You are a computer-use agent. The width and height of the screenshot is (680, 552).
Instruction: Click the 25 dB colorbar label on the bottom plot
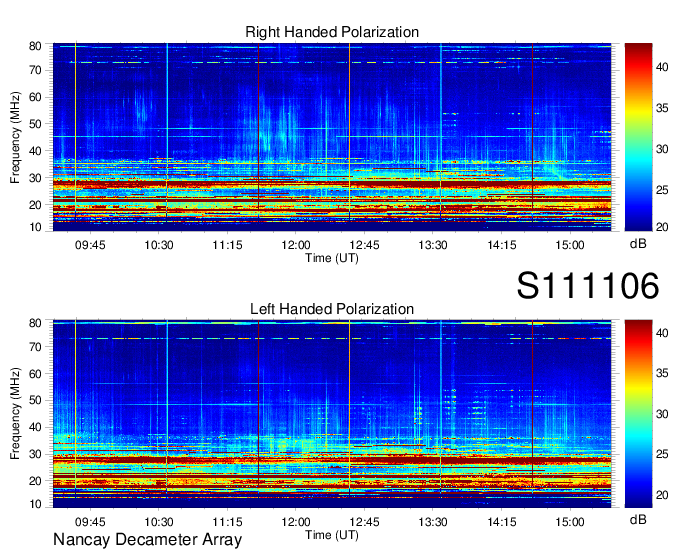click(662, 454)
